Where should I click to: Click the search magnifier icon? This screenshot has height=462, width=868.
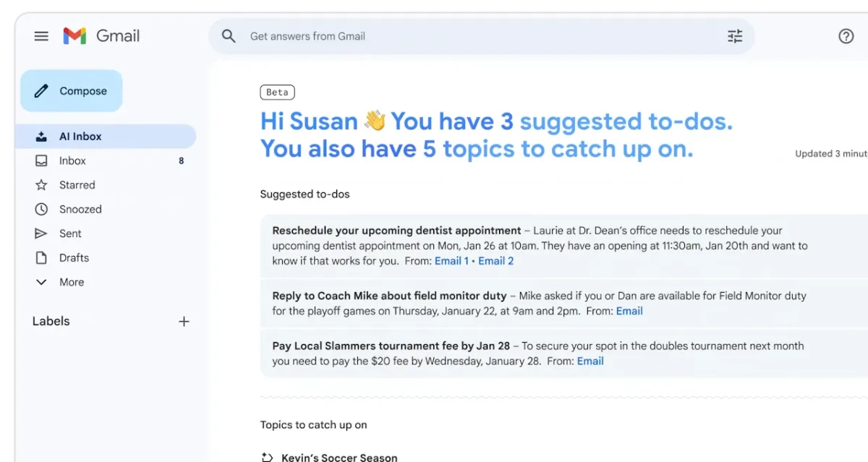point(229,36)
